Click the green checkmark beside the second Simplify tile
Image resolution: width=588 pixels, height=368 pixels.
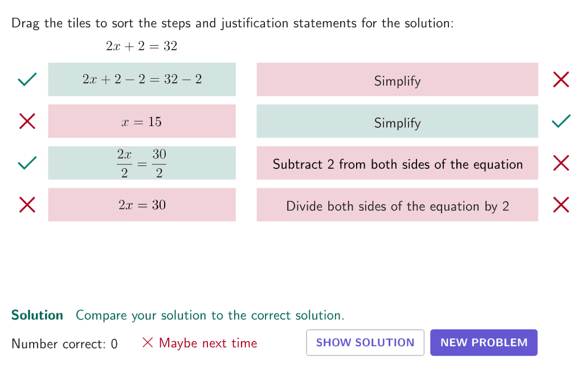coord(561,121)
